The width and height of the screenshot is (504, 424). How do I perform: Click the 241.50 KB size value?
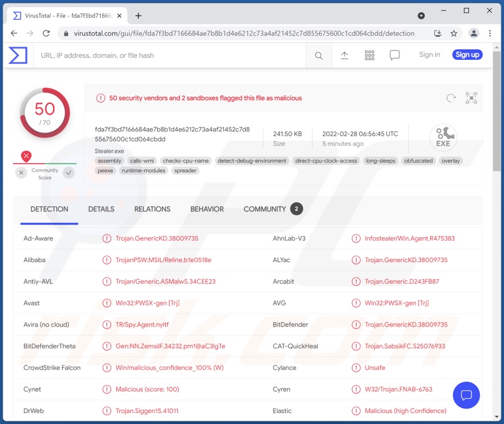click(x=287, y=134)
